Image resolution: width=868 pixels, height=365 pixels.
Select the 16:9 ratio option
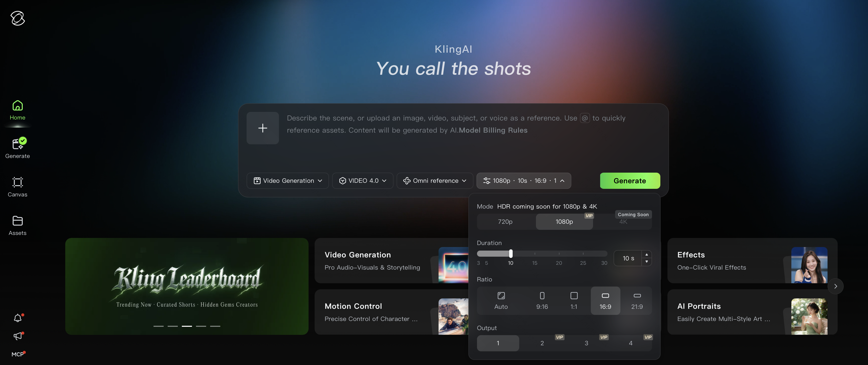(x=605, y=300)
